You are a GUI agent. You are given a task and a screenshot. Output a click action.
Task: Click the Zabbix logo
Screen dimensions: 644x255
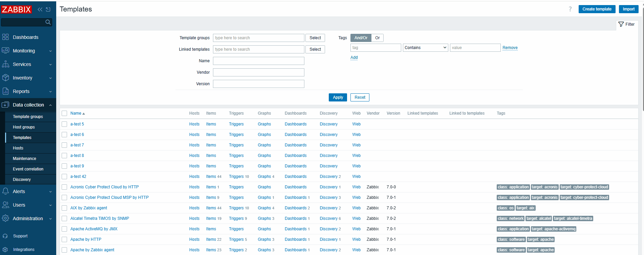16,9
